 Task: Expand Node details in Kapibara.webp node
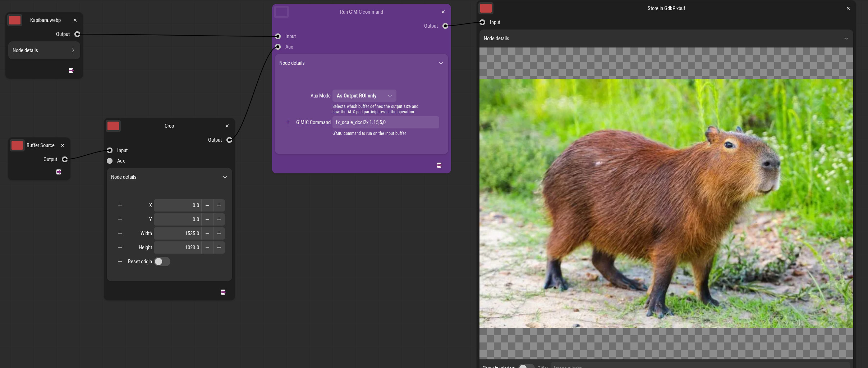44,50
